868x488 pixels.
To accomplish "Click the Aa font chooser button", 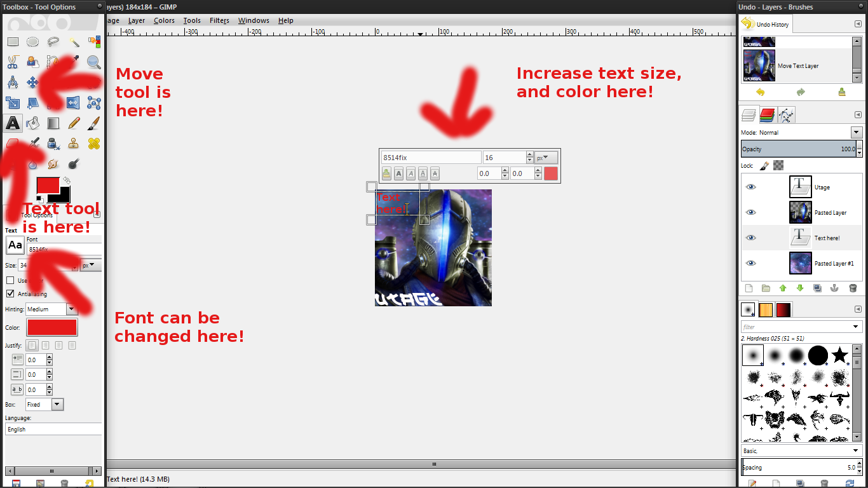I will click(x=15, y=245).
